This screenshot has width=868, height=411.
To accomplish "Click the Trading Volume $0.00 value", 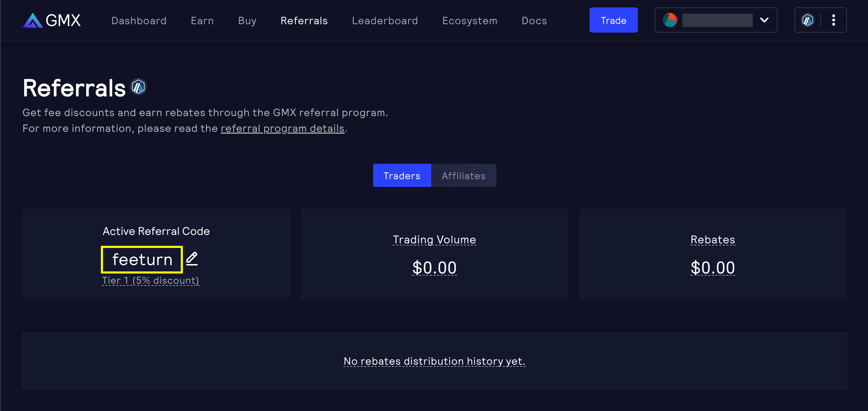I will (434, 268).
